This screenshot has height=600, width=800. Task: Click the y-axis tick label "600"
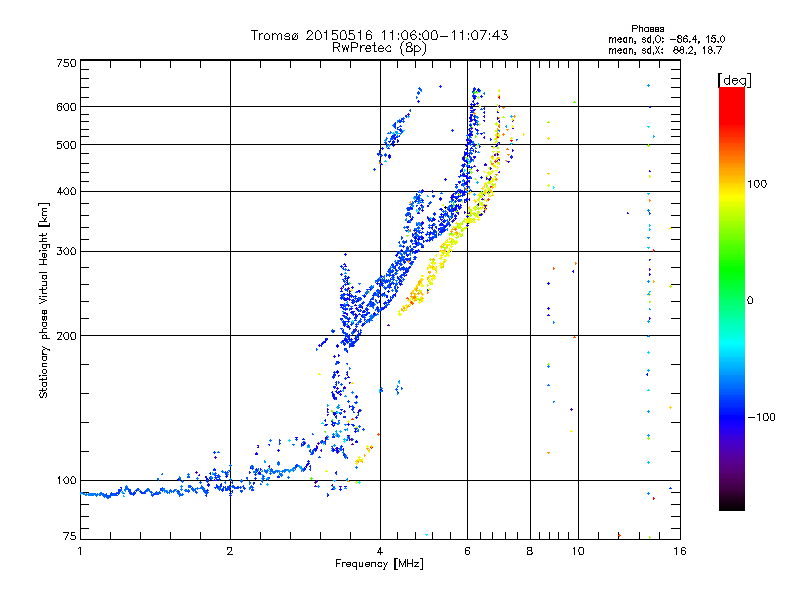coord(66,107)
